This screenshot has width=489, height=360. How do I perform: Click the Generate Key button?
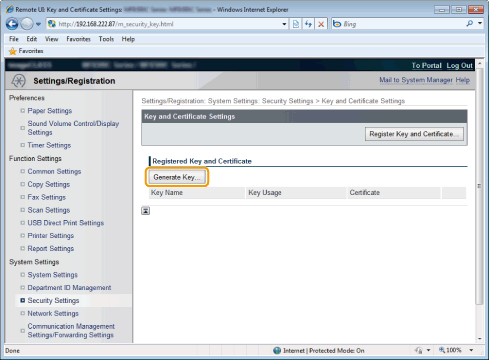177,177
